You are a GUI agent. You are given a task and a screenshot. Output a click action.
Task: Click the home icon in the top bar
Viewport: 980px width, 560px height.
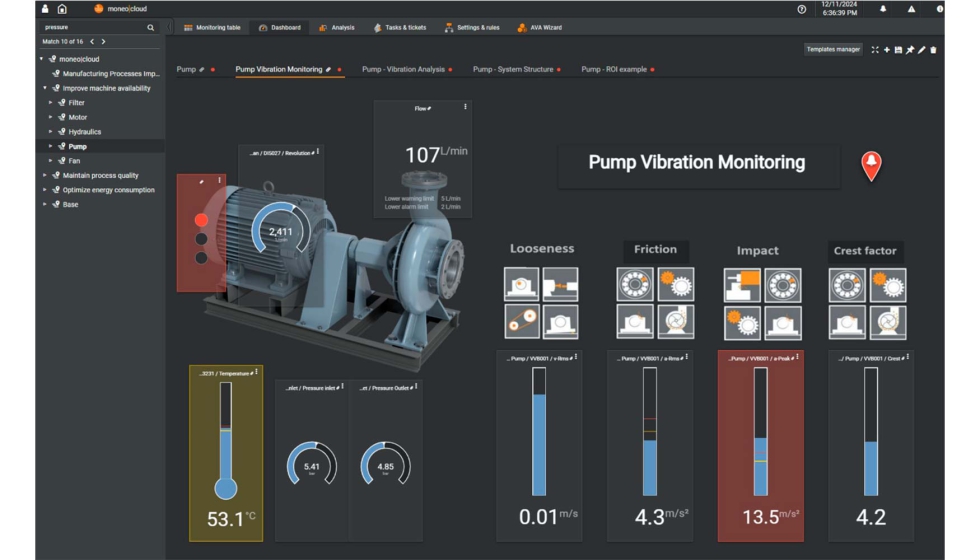pyautogui.click(x=62, y=9)
